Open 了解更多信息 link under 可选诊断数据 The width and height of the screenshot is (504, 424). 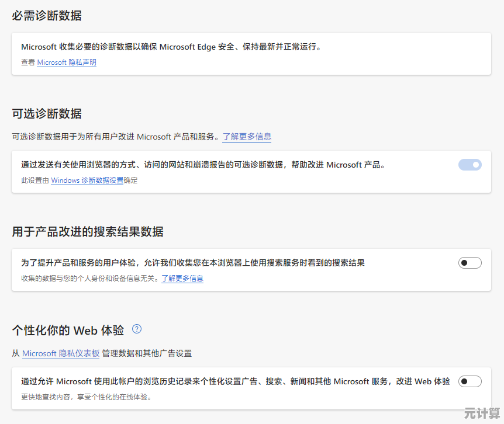[247, 137]
